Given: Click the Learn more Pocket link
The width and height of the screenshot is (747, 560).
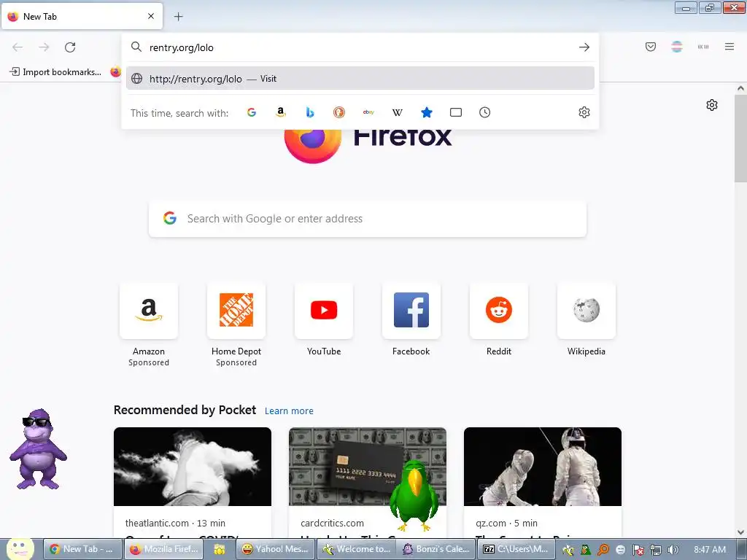Looking at the screenshot, I should (289, 411).
